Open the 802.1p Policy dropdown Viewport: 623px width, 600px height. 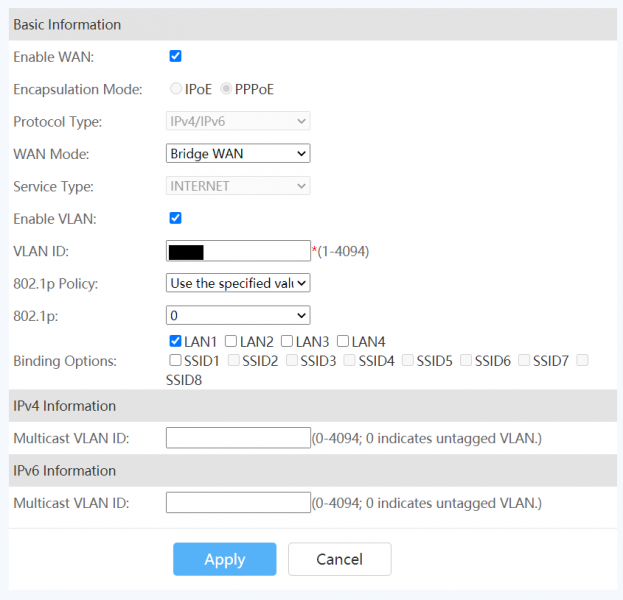click(x=238, y=283)
